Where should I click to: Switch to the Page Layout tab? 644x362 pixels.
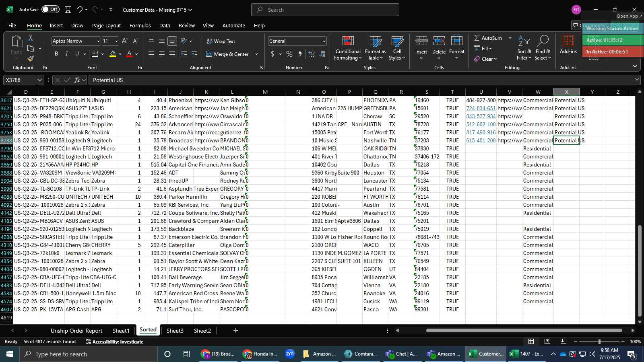(x=106, y=25)
